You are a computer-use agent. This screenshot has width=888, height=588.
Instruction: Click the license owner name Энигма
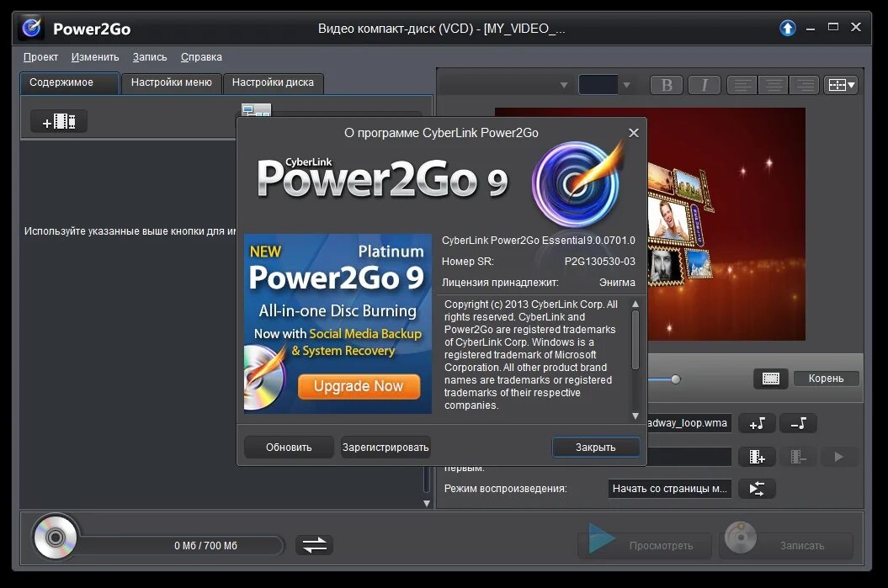click(x=617, y=283)
